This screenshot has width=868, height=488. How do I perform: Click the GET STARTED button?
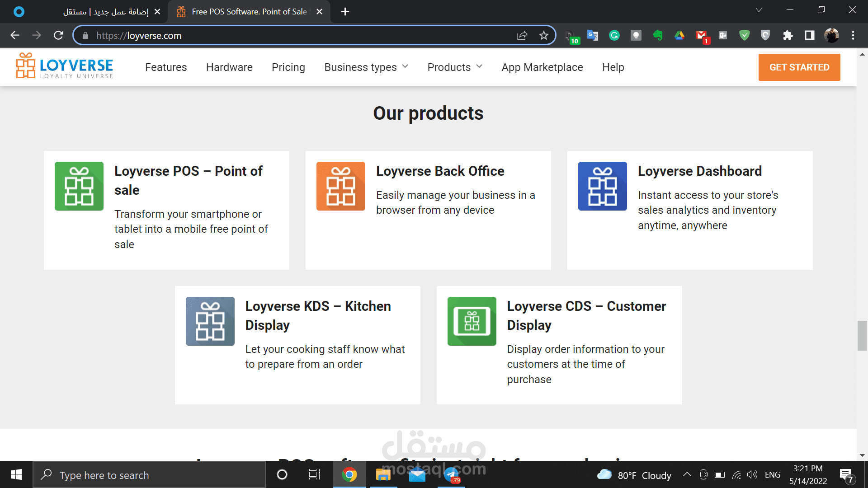799,67
